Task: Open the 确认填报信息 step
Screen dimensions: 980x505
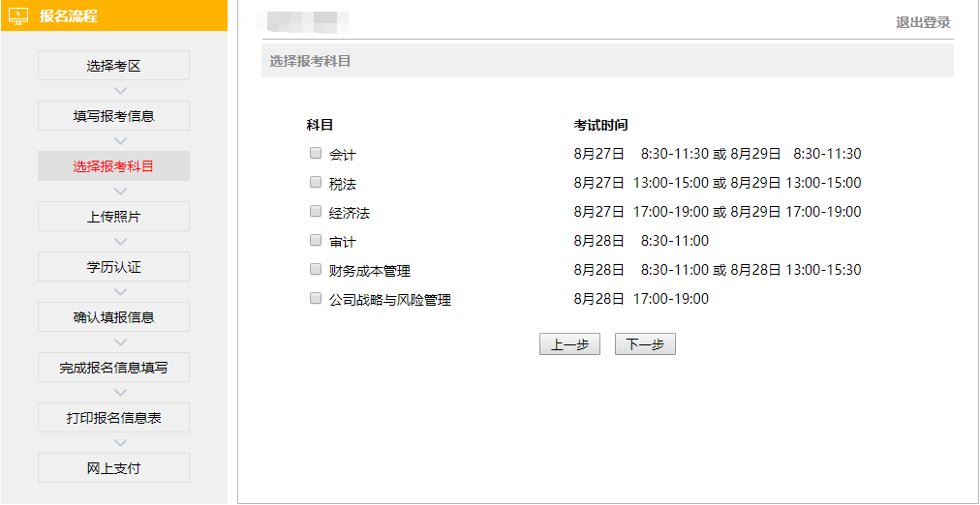Action: [113, 317]
